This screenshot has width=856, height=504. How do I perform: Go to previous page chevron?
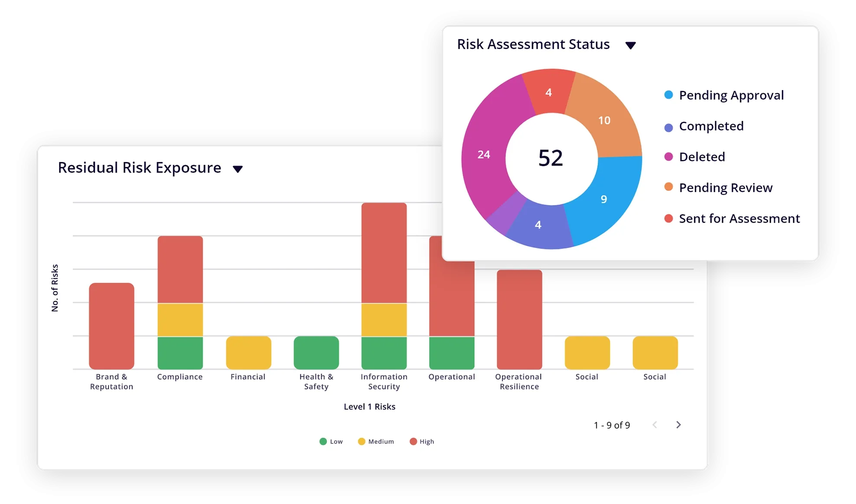[655, 425]
